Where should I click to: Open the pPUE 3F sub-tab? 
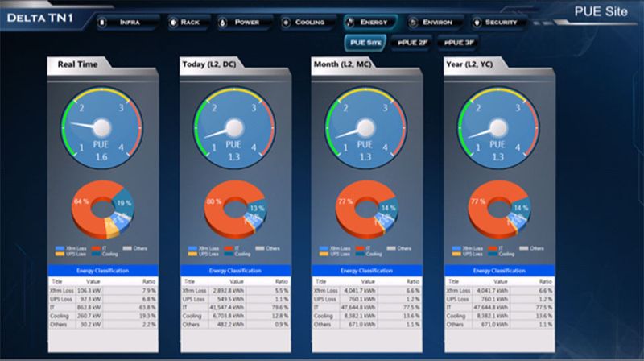tap(459, 43)
